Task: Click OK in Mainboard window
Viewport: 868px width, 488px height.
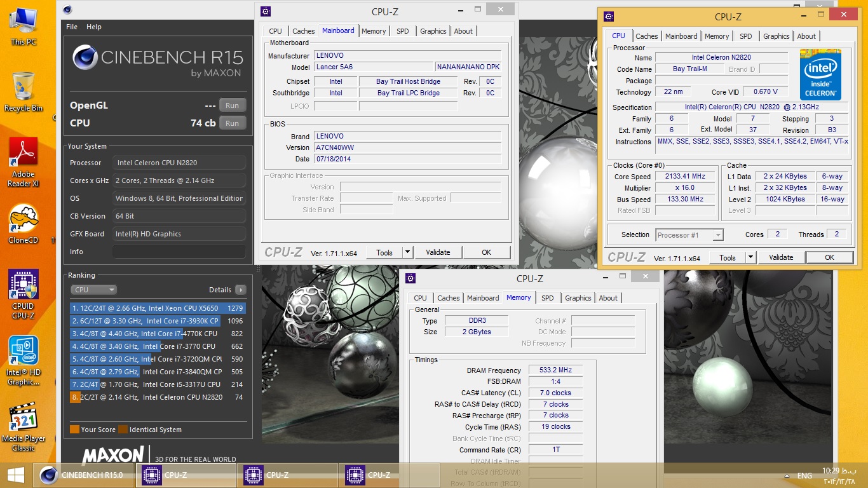Action: 487,252
